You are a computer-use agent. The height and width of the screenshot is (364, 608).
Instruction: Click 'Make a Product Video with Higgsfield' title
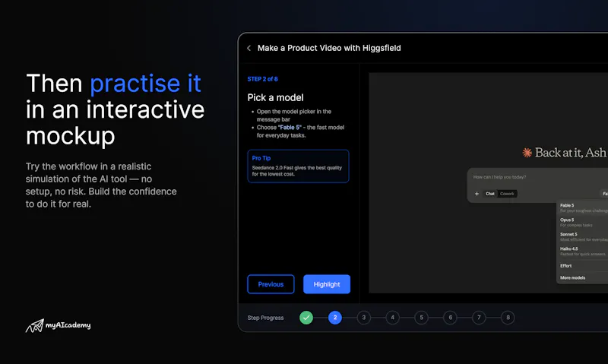329,48
